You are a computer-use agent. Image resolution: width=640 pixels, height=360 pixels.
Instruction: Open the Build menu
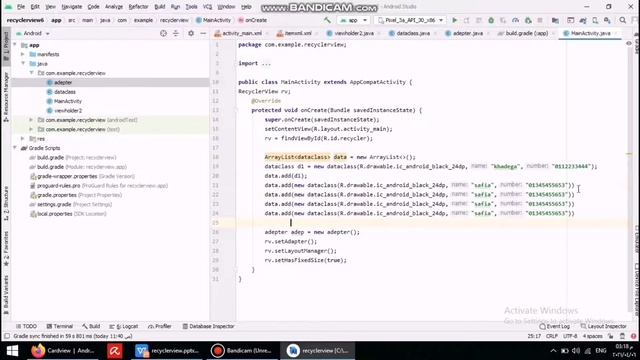pos(160,7)
